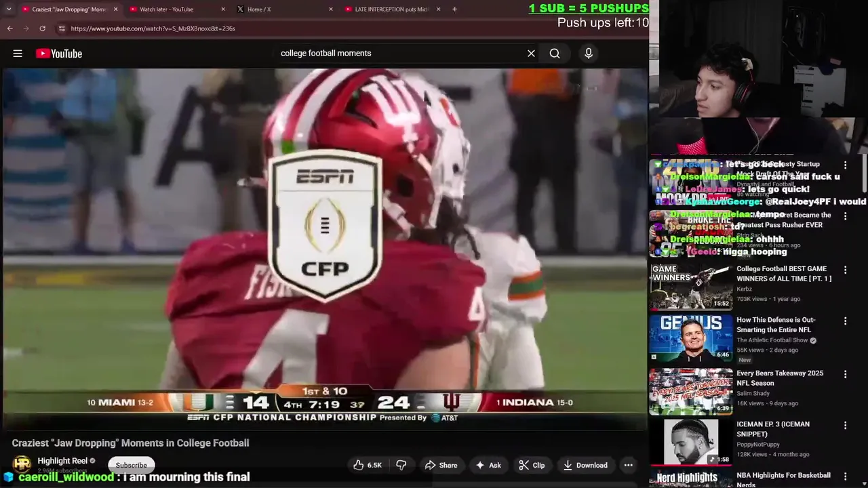This screenshot has width=868, height=488.
Task: Open Every Bears Takeaway 2025 NFL Season title
Action: (x=780, y=378)
